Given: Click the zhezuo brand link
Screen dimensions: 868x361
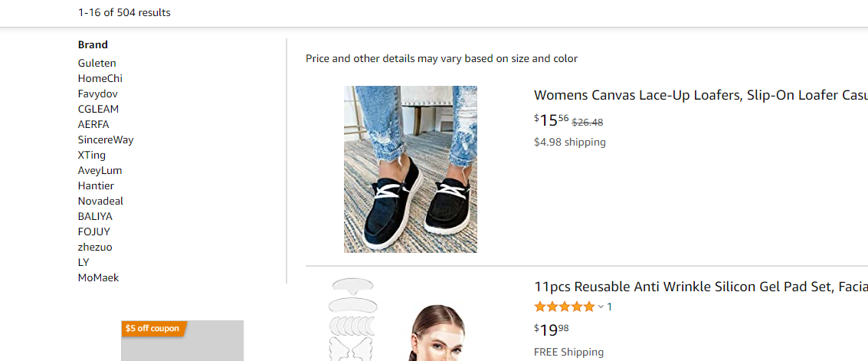Looking at the screenshot, I should click(x=95, y=247).
